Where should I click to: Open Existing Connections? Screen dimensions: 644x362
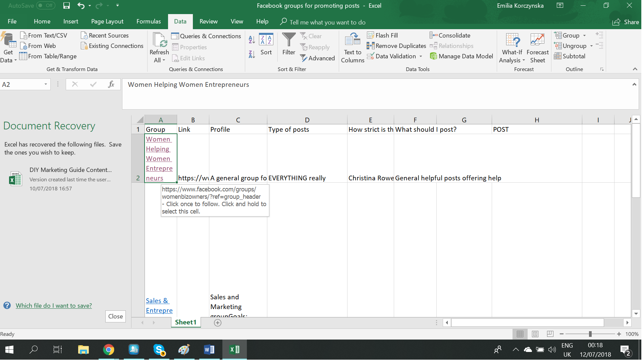(x=112, y=46)
